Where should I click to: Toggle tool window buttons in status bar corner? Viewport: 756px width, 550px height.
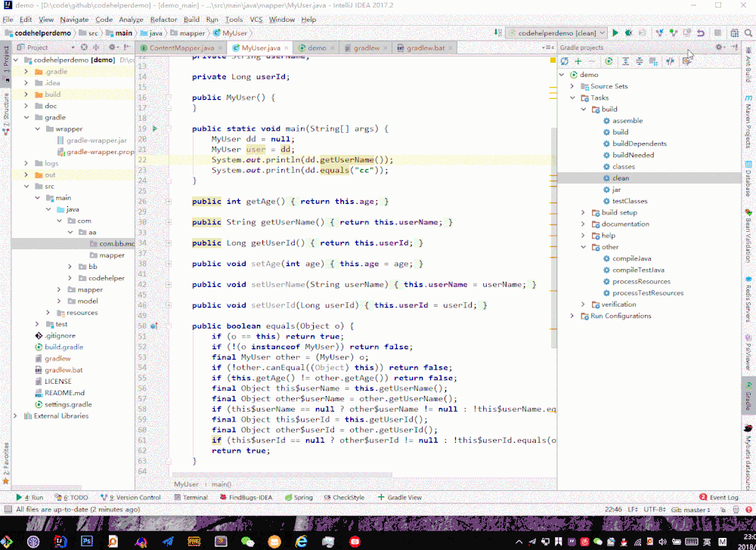coord(8,509)
